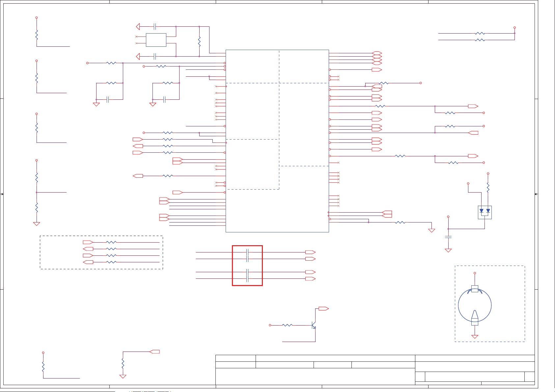The height and width of the screenshot is (392, 555).
Task: Click the right border sheet-center arrow marker
Action: pos(536,194)
